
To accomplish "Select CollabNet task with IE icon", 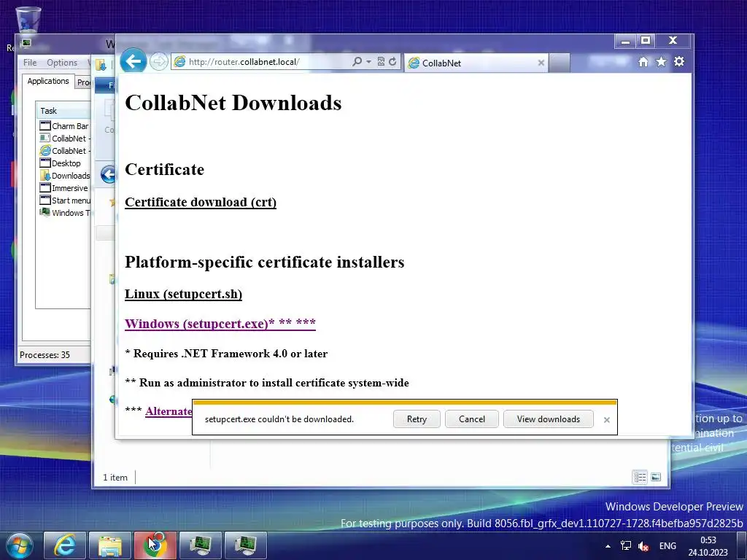I will tap(65, 150).
